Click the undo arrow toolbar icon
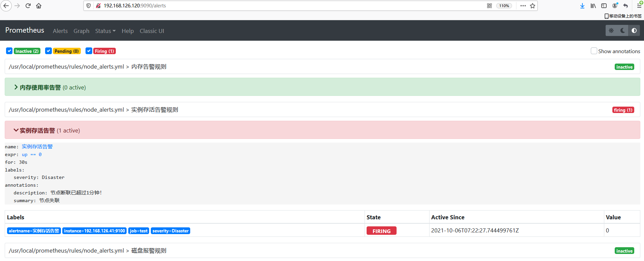The image size is (644, 261). 625,6
